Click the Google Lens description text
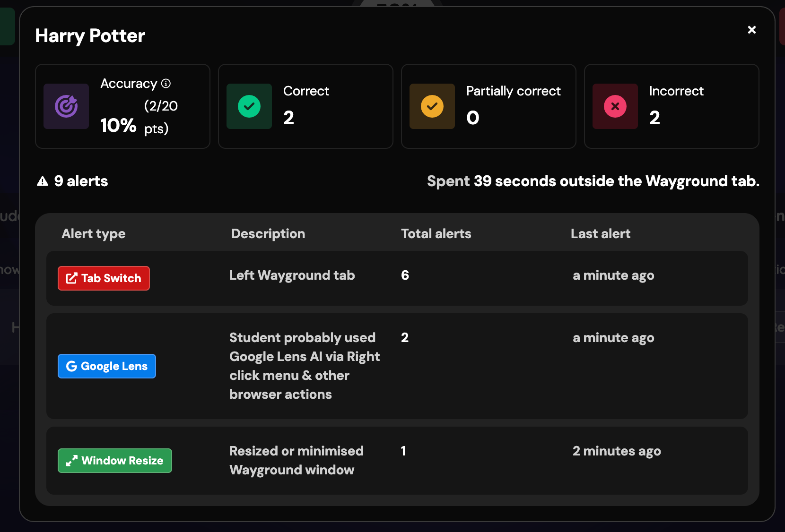The width and height of the screenshot is (785, 532). 305,366
